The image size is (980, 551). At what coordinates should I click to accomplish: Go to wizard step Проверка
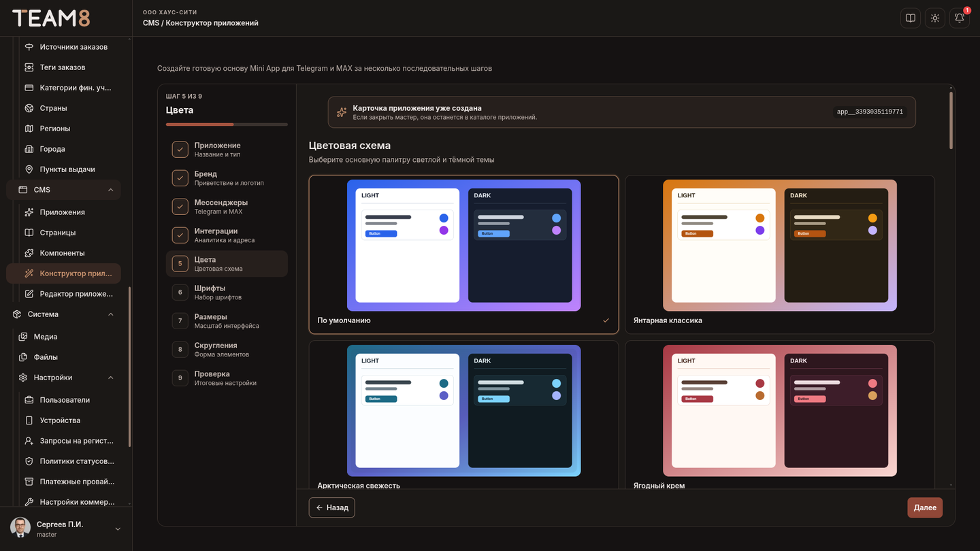tap(227, 378)
